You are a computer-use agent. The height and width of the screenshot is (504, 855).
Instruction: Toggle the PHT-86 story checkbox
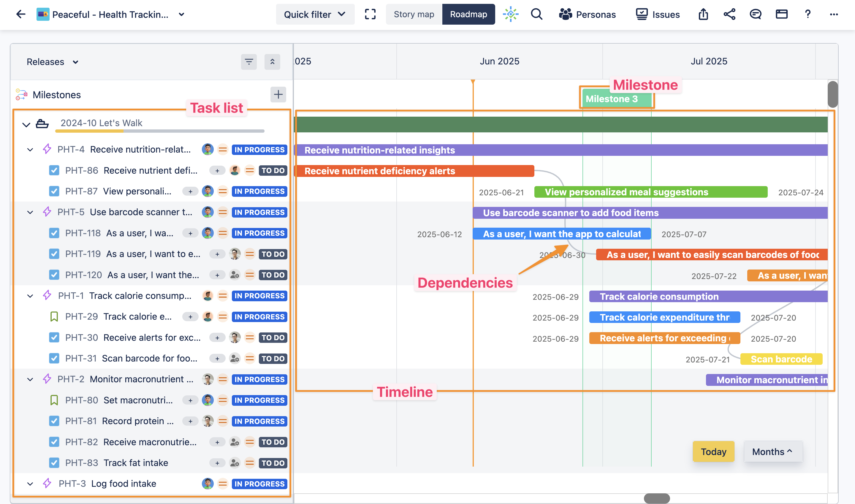(x=54, y=170)
